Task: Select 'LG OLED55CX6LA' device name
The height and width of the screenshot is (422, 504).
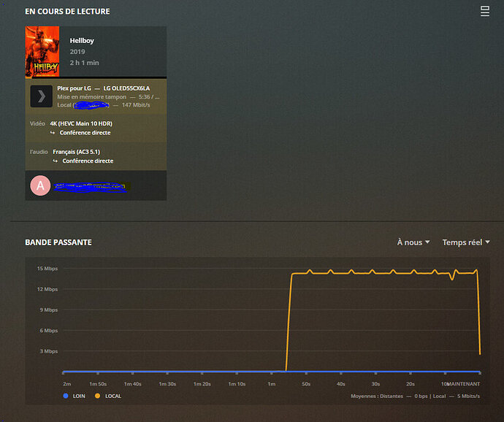Action: click(126, 88)
